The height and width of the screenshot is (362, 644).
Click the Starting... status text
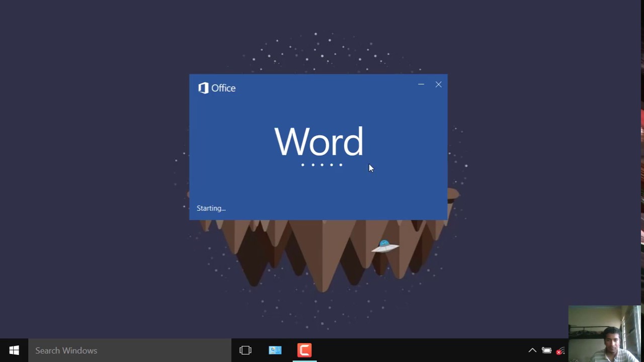(211, 208)
